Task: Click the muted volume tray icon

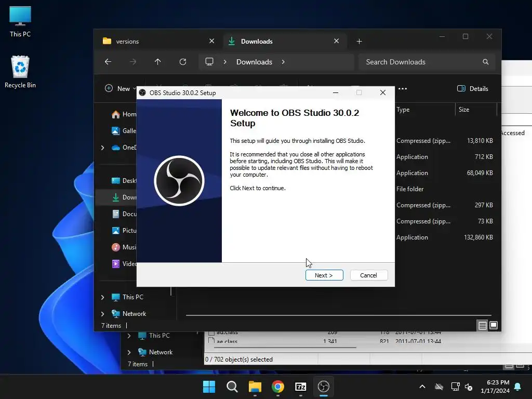Action: [x=469, y=387]
